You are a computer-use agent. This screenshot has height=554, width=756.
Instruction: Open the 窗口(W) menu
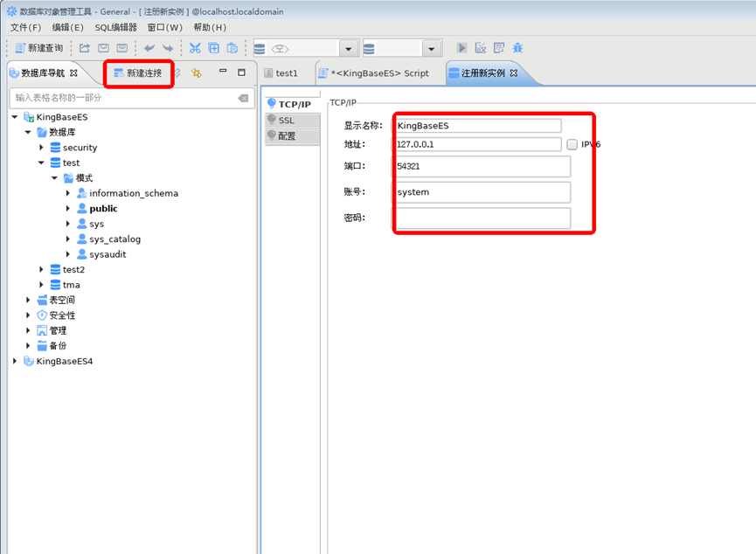tap(165, 27)
